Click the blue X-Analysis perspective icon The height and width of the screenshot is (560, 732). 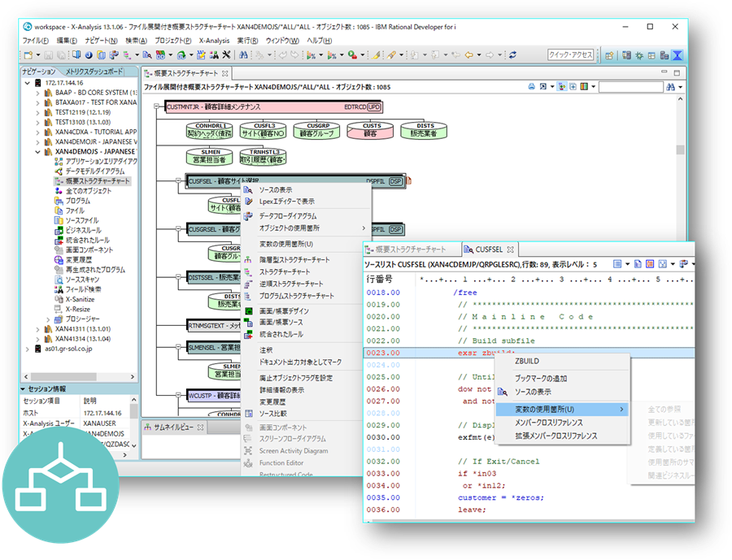click(x=678, y=55)
